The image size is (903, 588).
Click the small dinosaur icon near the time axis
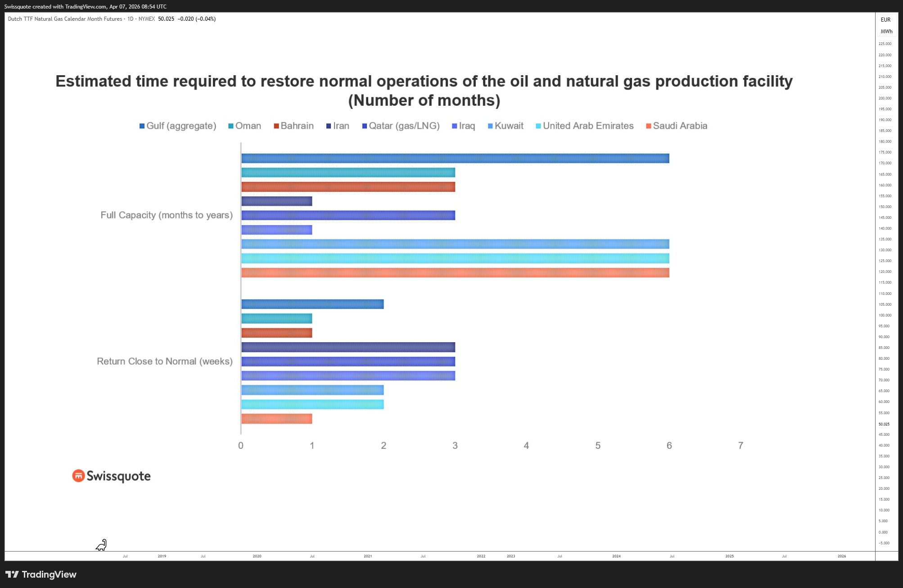pos(101,545)
